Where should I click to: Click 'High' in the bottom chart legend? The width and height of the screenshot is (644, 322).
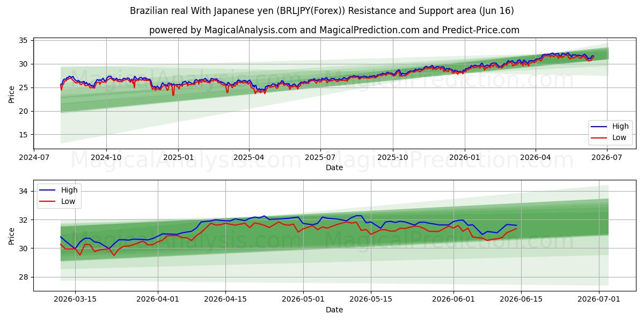pos(69,190)
